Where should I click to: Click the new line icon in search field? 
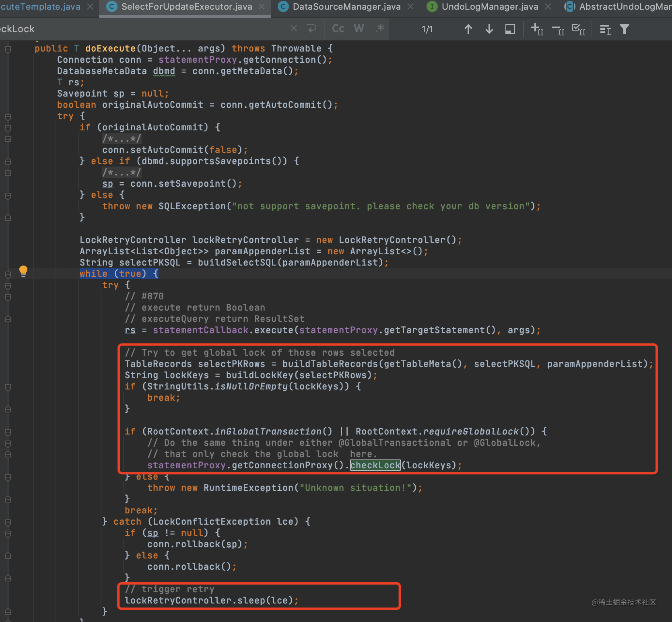312,29
